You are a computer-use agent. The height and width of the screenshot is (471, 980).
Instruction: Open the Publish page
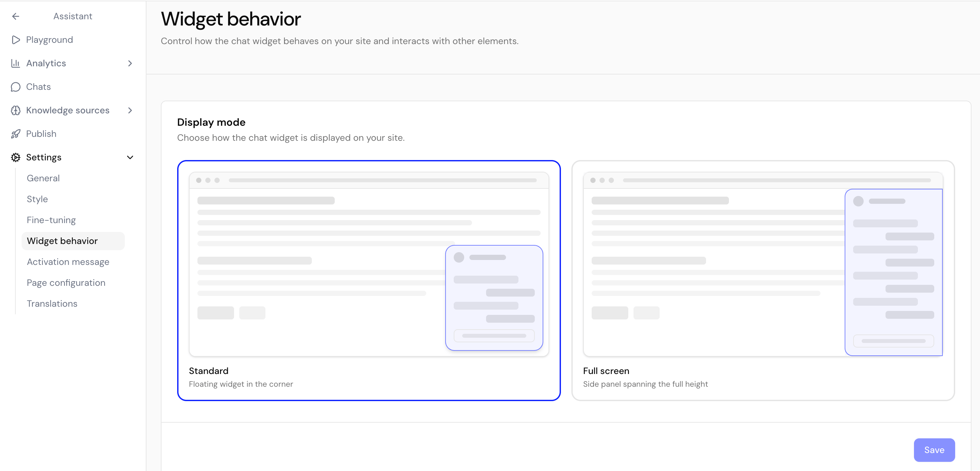[x=41, y=134]
